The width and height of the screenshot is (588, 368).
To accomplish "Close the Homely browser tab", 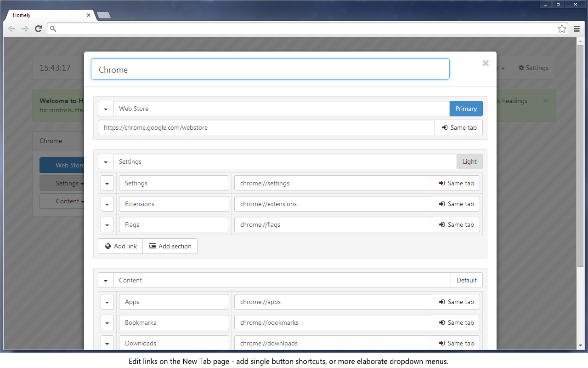I will (x=89, y=15).
